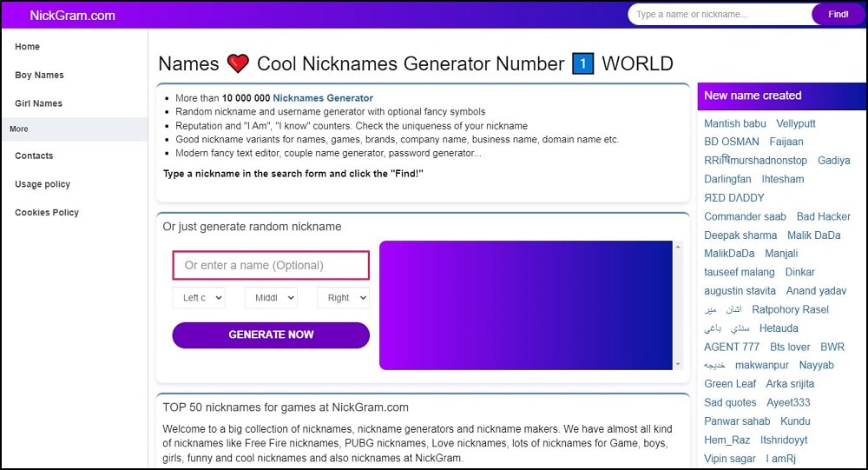Open the Nayyab nickname link
Image resolution: width=868 pixels, height=470 pixels.
816,365
